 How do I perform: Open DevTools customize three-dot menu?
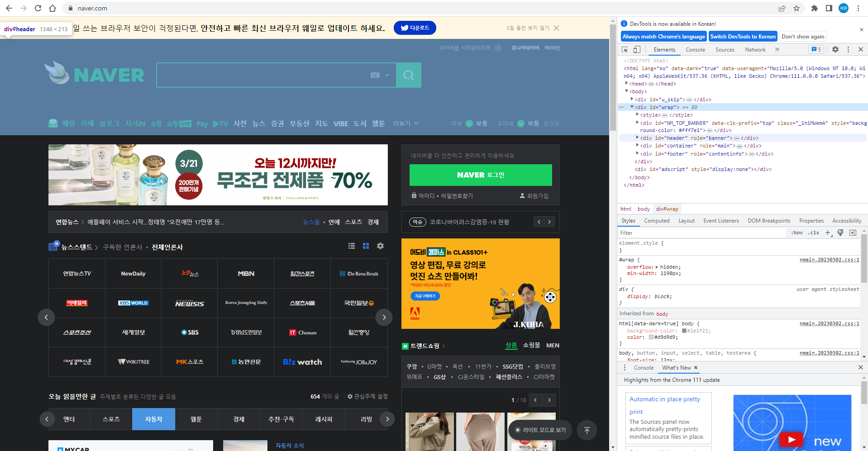pos(848,49)
